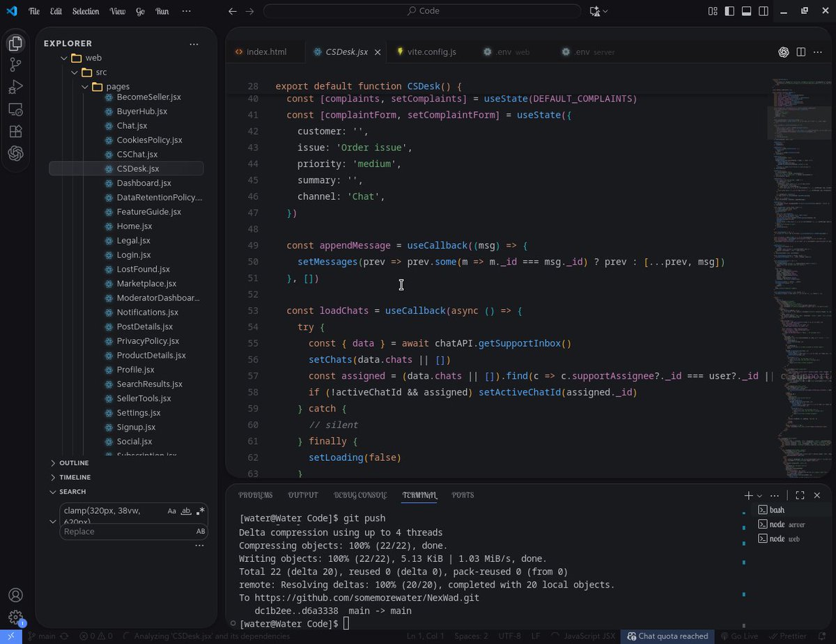Click the main branch status item
This screenshot has width=836, height=644.
click(x=42, y=636)
